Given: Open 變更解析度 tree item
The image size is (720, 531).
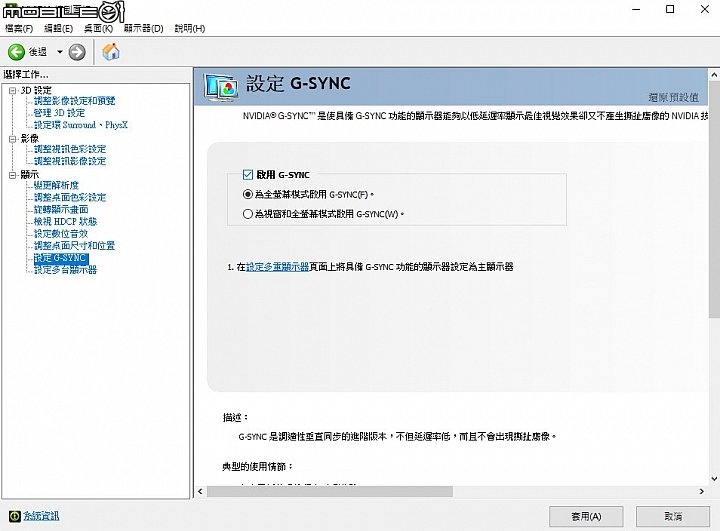Looking at the screenshot, I should tap(56, 185).
